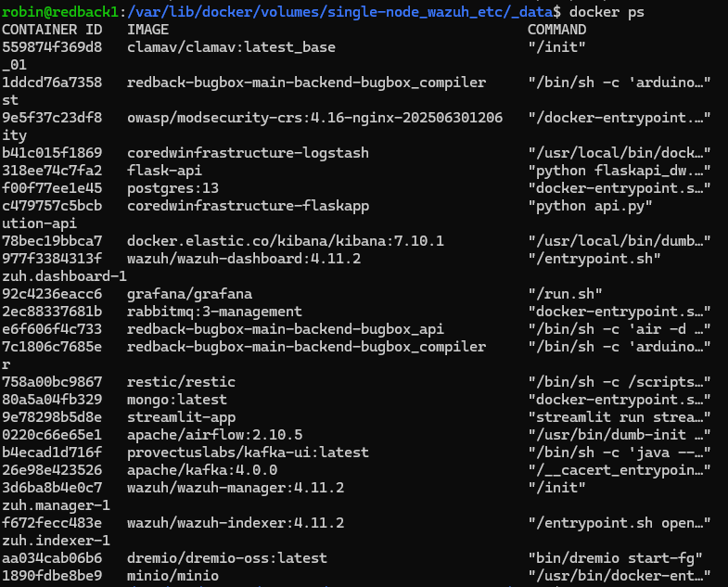Click the "/usr/local/bin/dock…" command
728x587 pixels.
pyautogui.click(x=619, y=153)
